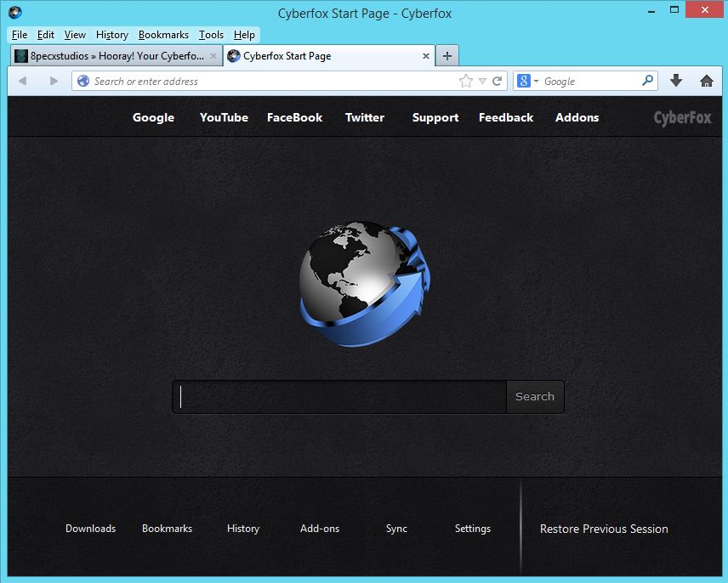Open the File menu
Viewport: 728px width, 583px height.
[x=20, y=35]
